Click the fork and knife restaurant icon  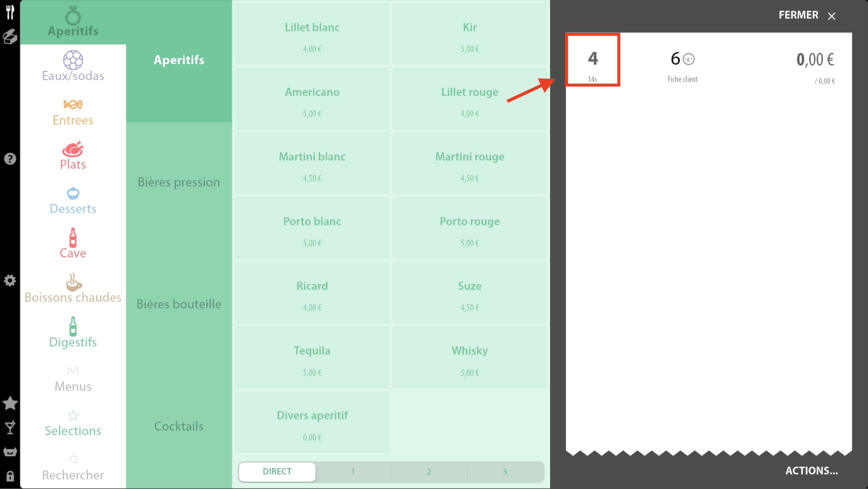tap(10, 12)
